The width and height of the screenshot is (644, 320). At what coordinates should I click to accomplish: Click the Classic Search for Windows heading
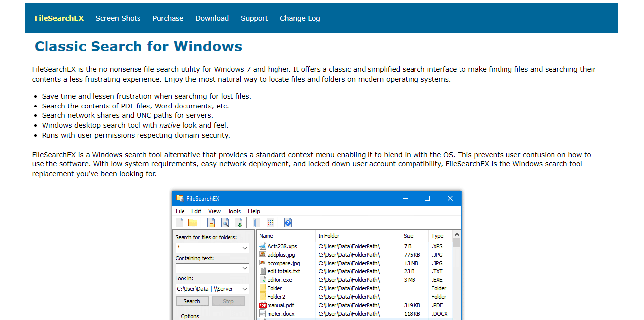(138, 47)
